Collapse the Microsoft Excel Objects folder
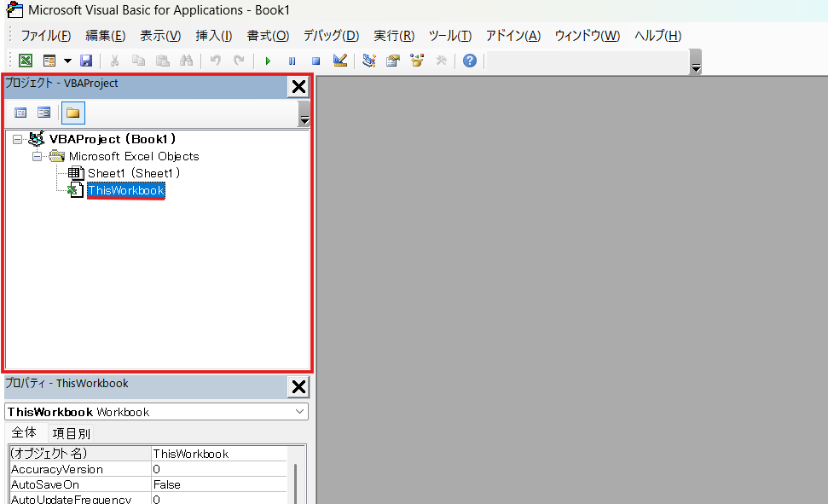This screenshot has width=828, height=504. point(37,156)
